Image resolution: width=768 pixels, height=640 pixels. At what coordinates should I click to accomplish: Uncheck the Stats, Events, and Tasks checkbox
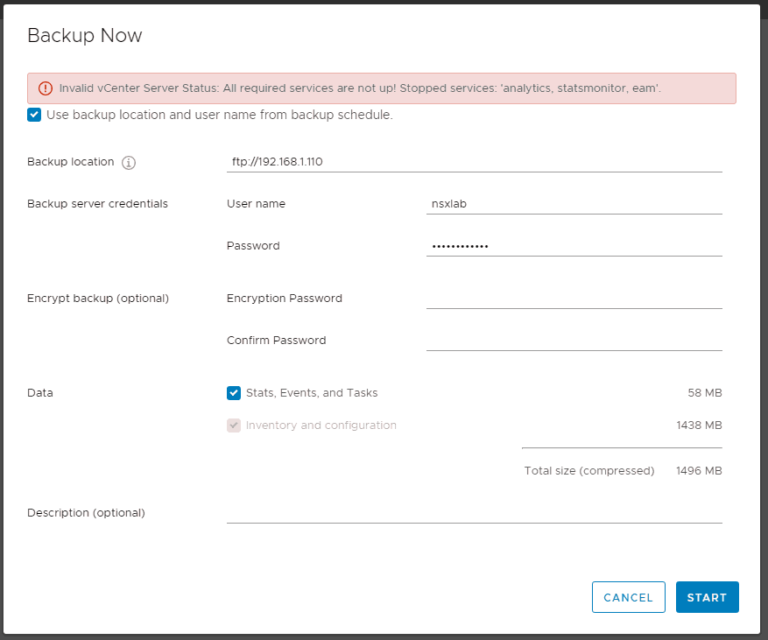click(234, 393)
